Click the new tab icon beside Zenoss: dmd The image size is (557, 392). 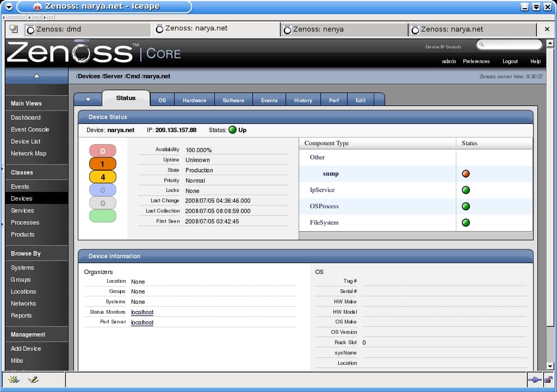click(14, 29)
